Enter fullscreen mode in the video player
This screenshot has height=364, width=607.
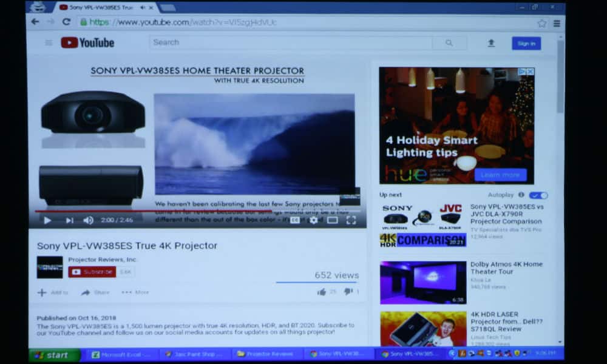tap(351, 220)
